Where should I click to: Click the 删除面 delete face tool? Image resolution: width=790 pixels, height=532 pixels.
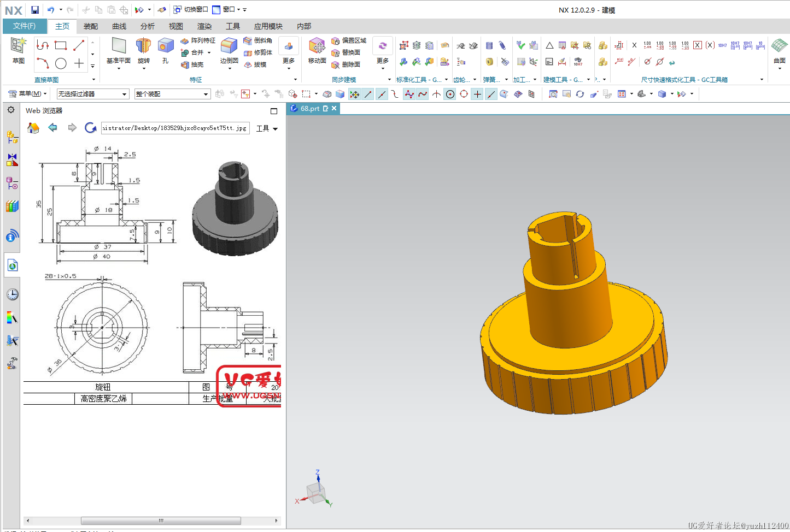pyautogui.click(x=346, y=64)
